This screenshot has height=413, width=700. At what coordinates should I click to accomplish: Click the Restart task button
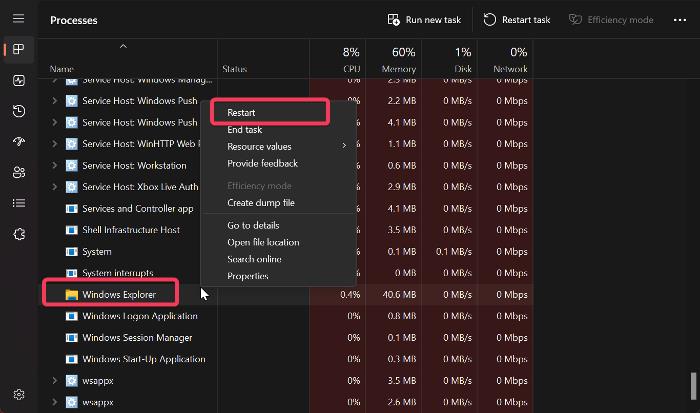point(517,20)
